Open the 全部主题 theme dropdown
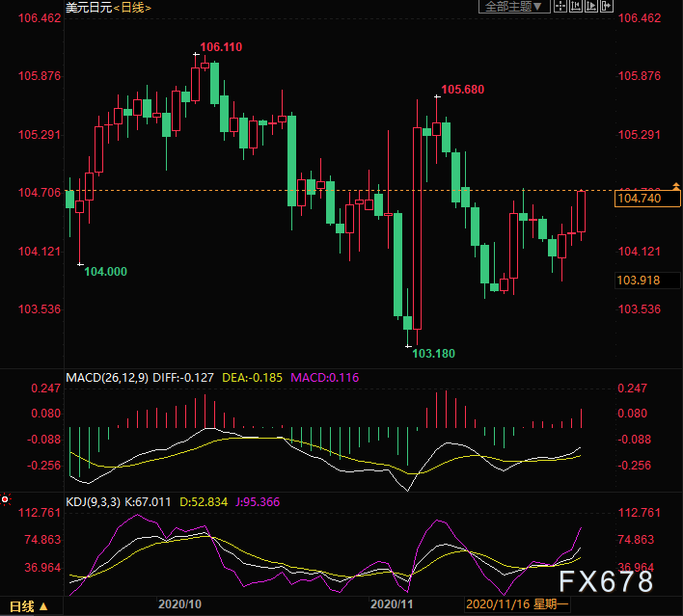The height and width of the screenshot is (616, 683). tap(513, 7)
